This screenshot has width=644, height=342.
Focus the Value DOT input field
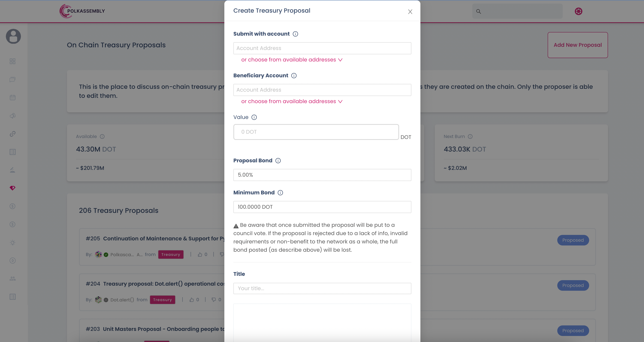click(x=316, y=132)
